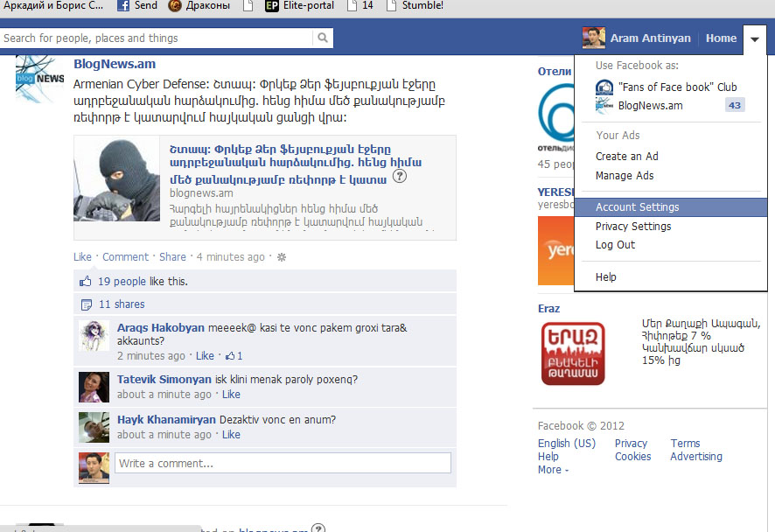Image resolution: width=775 pixels, height=532 pixels.
Task: Click the Send bookmark in bookmarks bar
Action: point(137,5)
